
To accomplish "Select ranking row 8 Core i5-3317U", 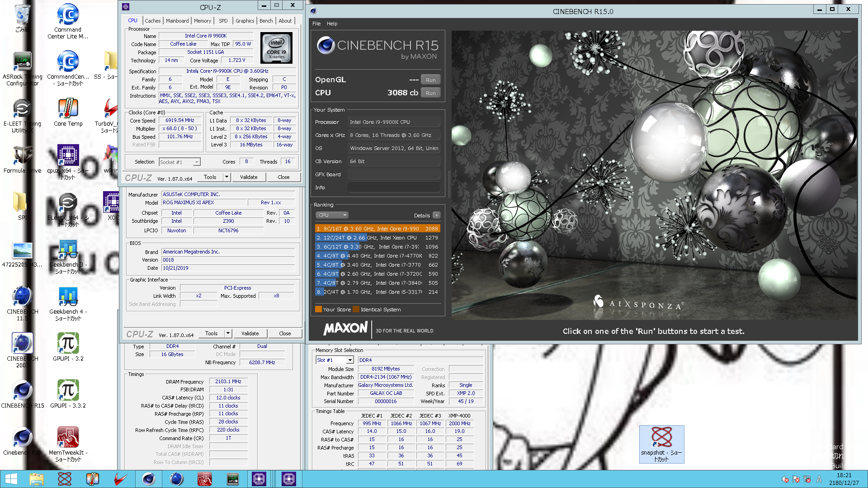I will [x=377, y=292].
